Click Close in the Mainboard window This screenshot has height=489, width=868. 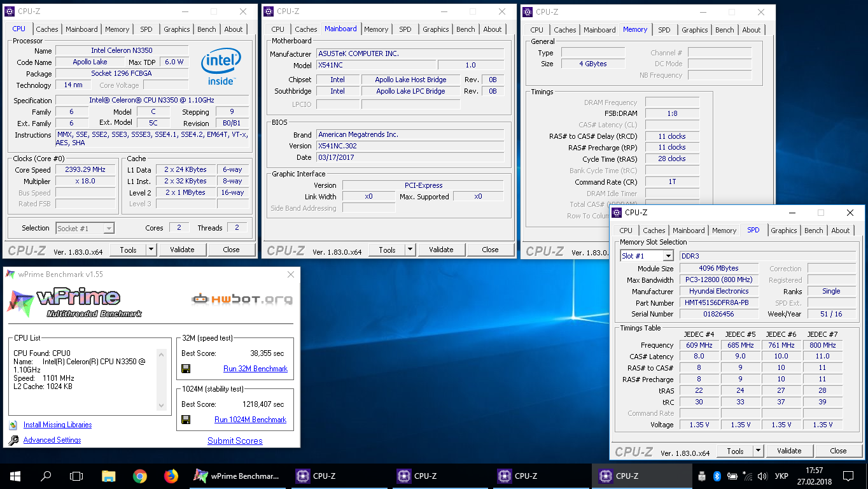[490, 250]
